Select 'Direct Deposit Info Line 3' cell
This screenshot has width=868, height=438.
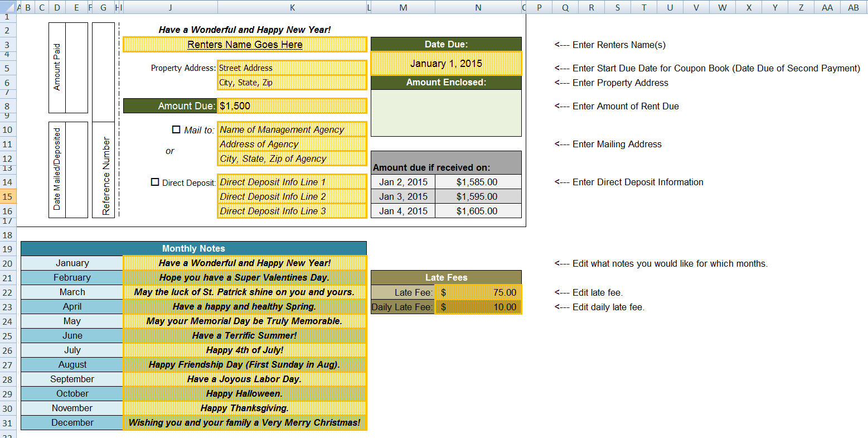coord(292,211)
